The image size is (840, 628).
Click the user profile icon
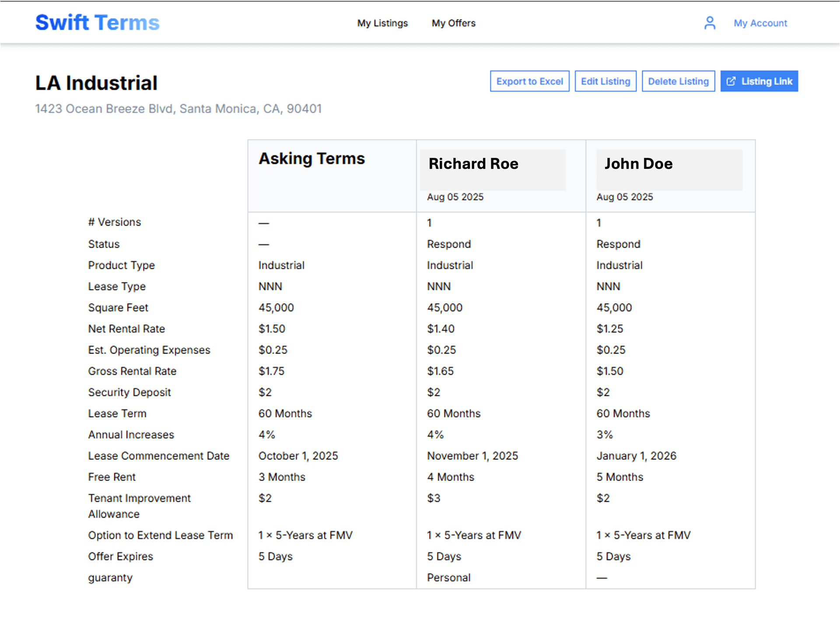tap(710, 23)
